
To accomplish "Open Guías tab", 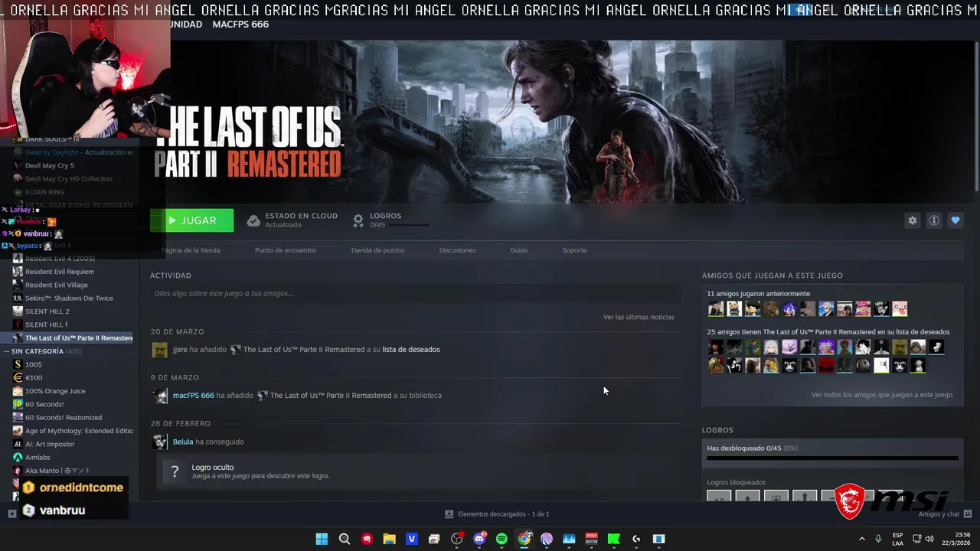I will click(518, 250).
